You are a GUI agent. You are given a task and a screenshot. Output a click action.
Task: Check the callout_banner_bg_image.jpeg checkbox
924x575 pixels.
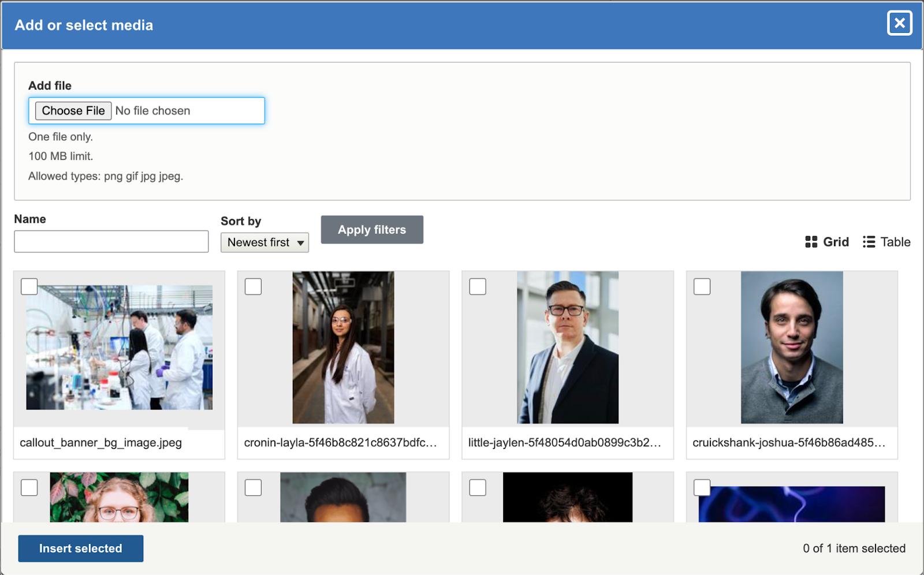click(x=29, y=286)
